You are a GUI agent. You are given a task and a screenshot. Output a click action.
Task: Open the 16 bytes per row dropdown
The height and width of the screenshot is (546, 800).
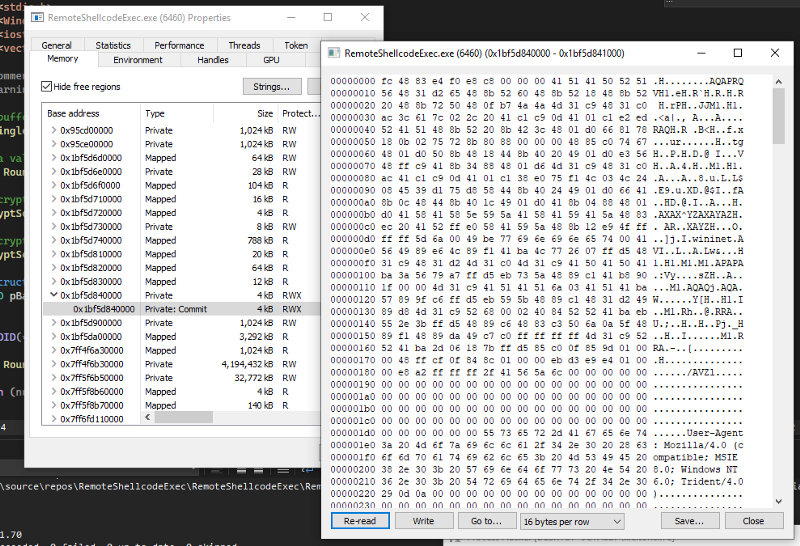pyautogui.click(x=572, y=522)
